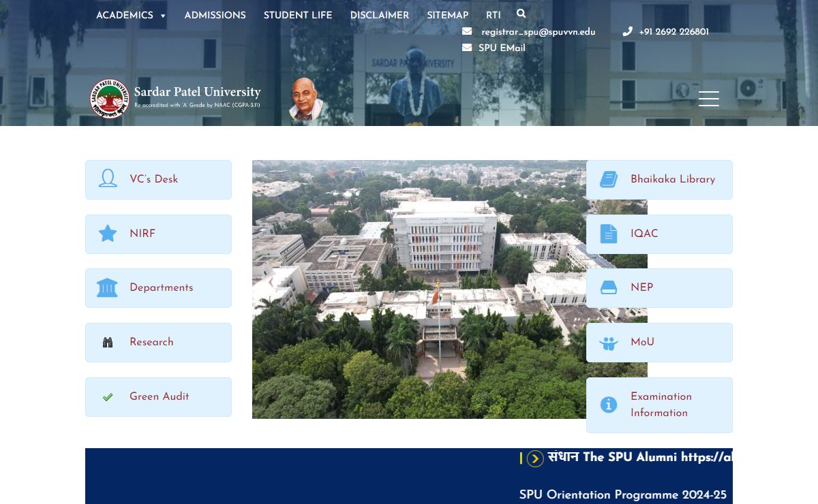
Task: Click the NEP drive icon
Action: [609, 288]
